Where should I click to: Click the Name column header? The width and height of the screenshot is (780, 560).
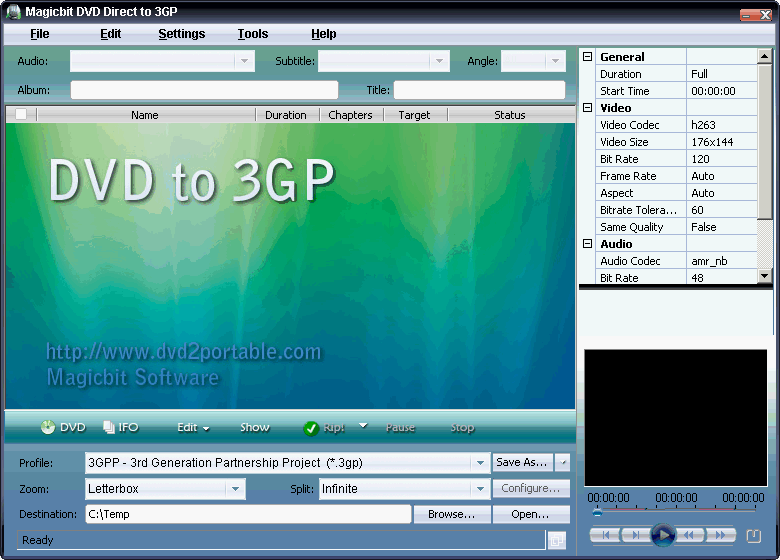pos(145,115)
